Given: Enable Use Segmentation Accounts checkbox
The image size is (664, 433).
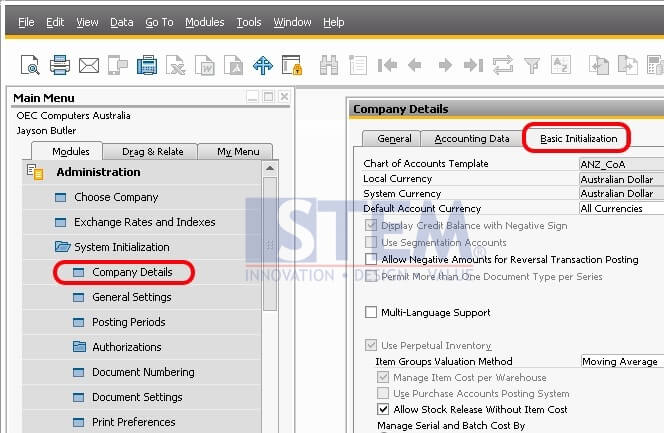Looking at the screenshot, I should point(371,242).
